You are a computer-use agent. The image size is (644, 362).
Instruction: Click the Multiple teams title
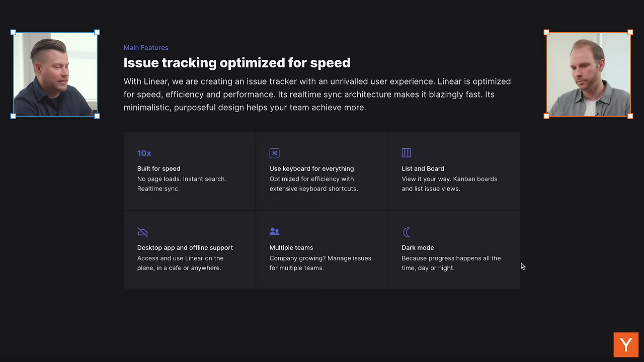[291, 247]
